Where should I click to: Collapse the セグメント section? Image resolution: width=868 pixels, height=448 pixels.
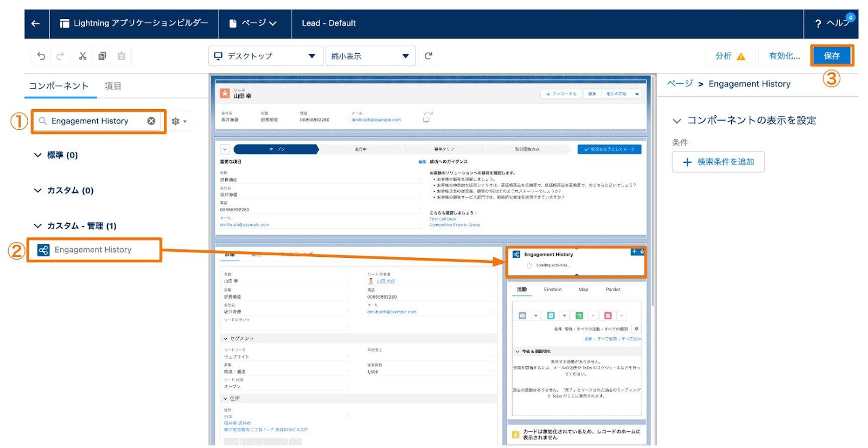pos(226,338)
